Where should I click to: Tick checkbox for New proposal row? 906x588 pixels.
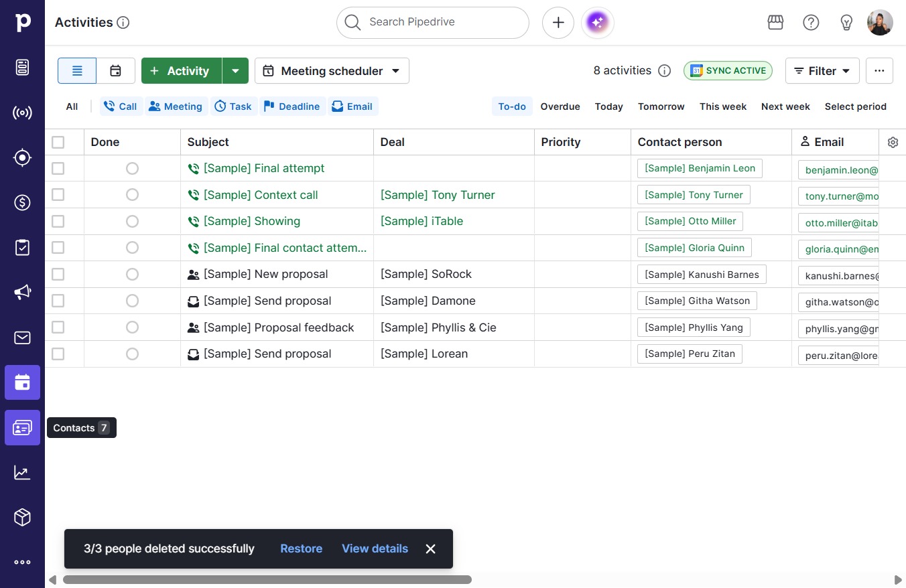pos(58,274)
